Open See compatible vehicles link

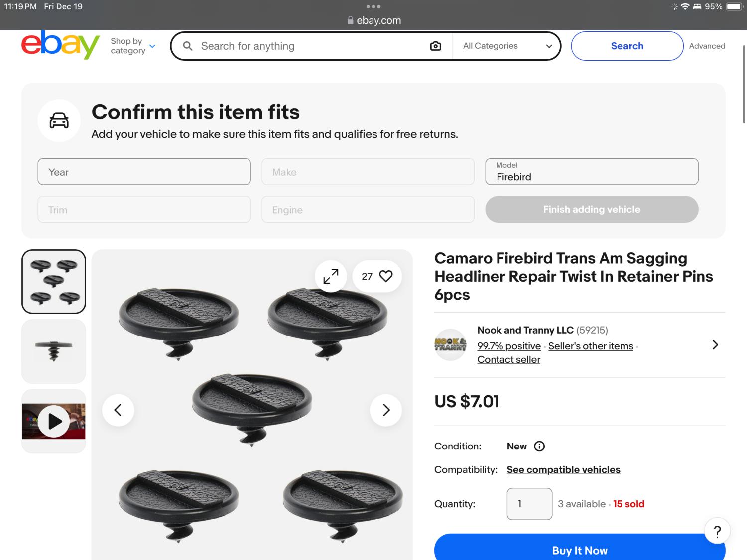click(x=563, y=470)
